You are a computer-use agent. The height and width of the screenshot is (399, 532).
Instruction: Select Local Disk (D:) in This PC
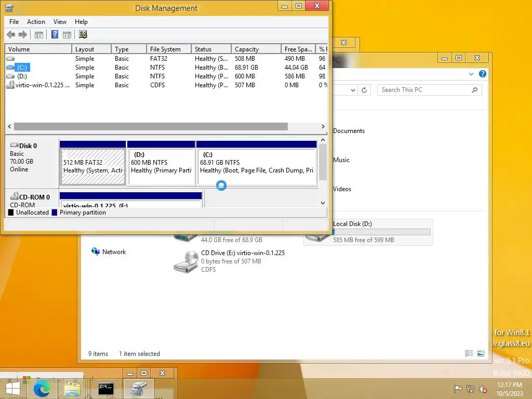[368, 232]
